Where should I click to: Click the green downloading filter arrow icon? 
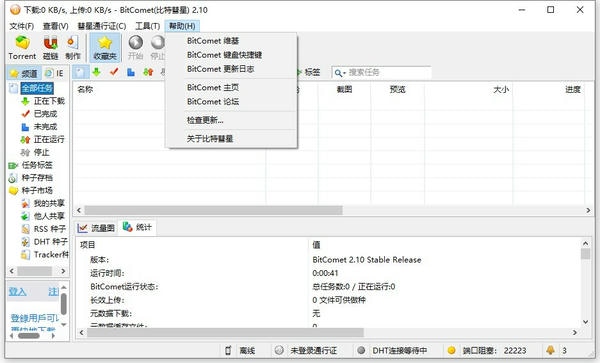coord(96,72)
